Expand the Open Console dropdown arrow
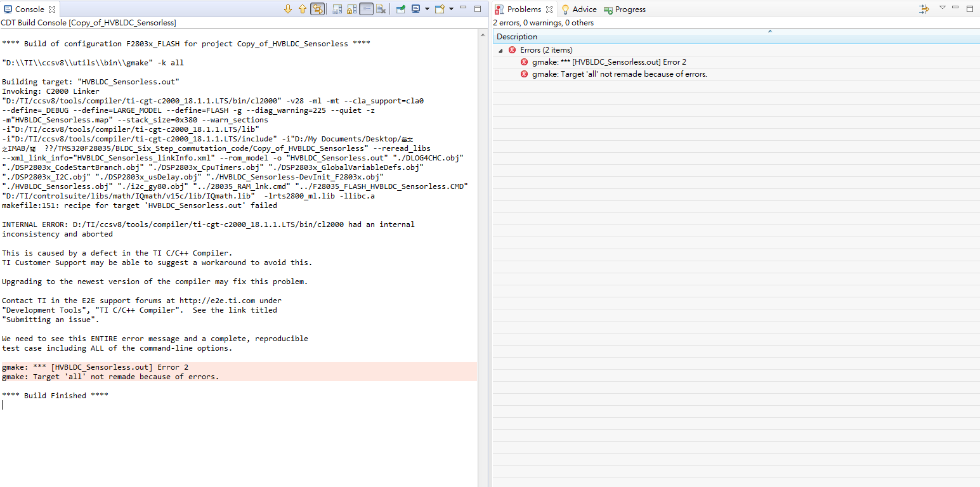The height and width of the screenshot is (487, 980). click(451, 9)
